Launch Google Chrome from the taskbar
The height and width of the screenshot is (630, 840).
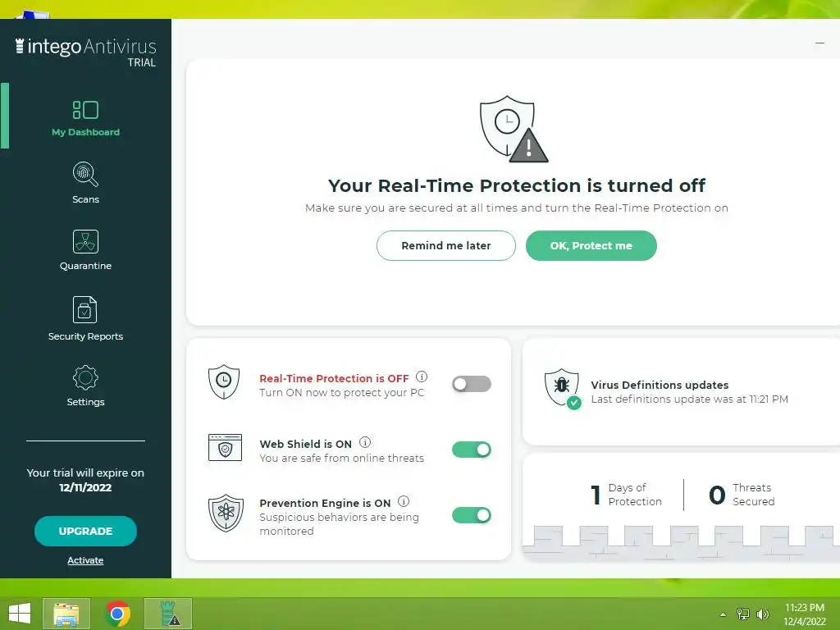pyautogui.click(x=117, y=614)
